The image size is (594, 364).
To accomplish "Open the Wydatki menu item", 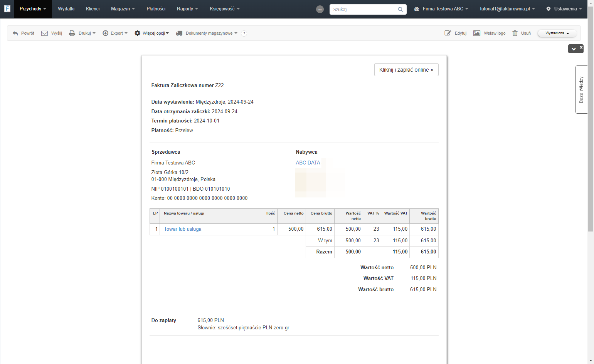I will pyautogui.click(x=66, y=9).
